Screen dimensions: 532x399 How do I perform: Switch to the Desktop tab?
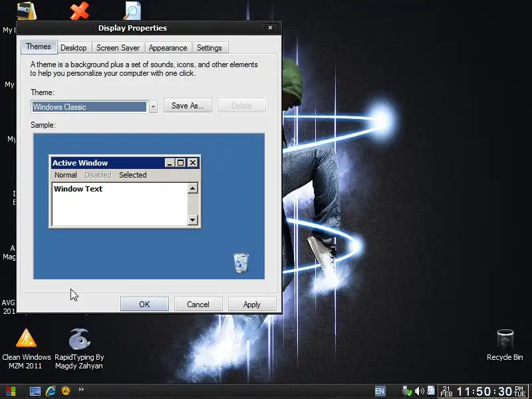click(74, 48)
